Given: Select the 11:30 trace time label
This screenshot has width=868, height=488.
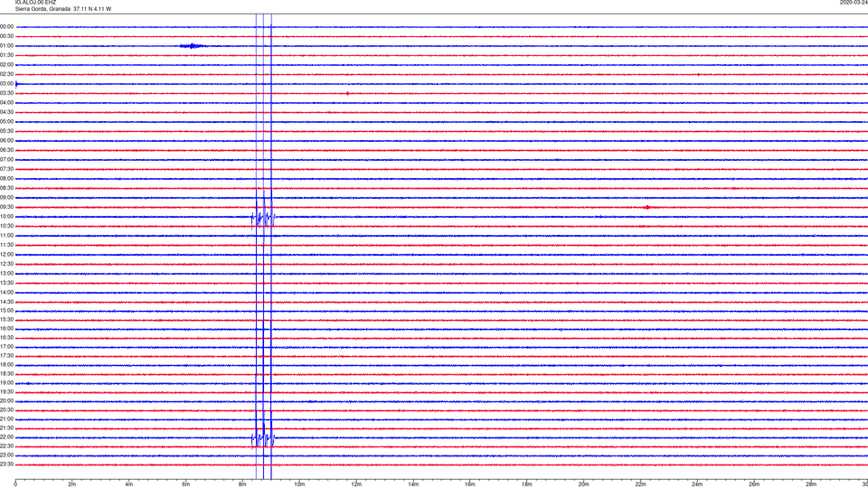Looking at the screenshot, I should 6,245.
